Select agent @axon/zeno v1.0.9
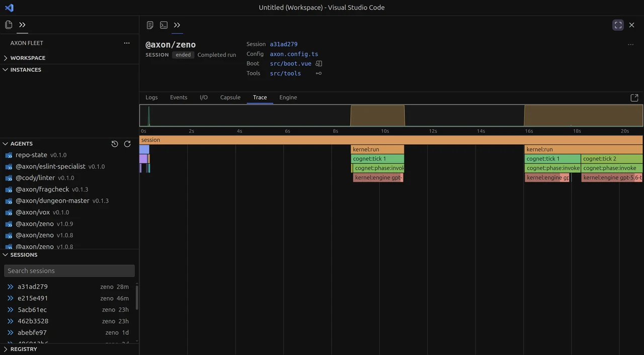644x355 pixels. [x=69, y=224]
